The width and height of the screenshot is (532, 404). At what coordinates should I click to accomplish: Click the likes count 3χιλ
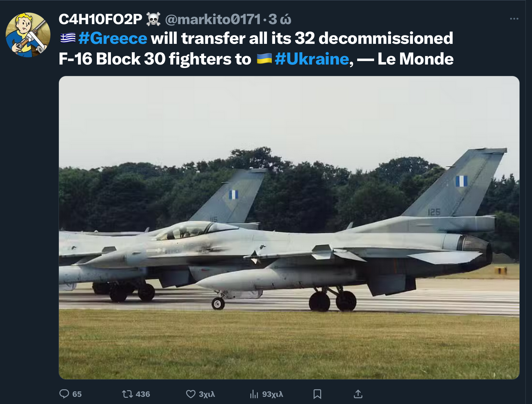coord(207,394)
